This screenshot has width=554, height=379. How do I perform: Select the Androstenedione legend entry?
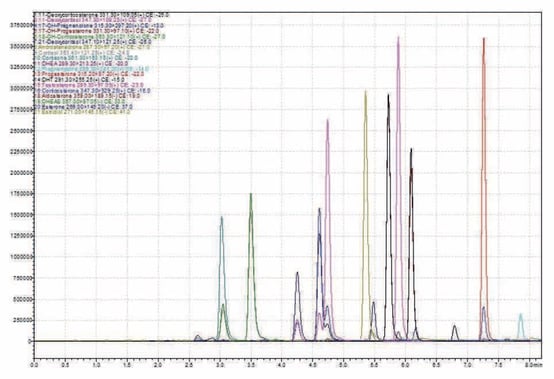point(93,47)
